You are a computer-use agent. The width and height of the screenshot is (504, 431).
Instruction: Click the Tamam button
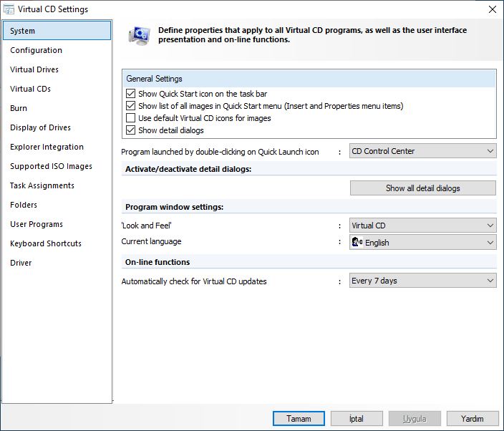pyautogui.click(x=299, y=418)
